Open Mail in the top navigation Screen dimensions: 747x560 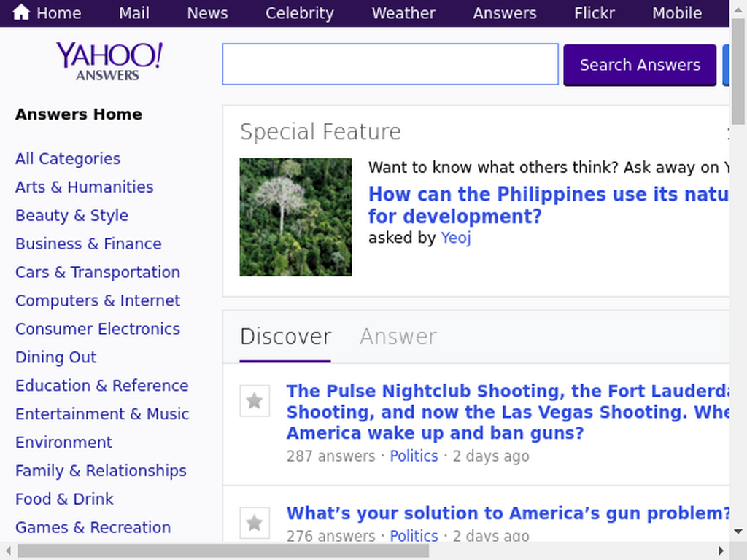[134, 13]
